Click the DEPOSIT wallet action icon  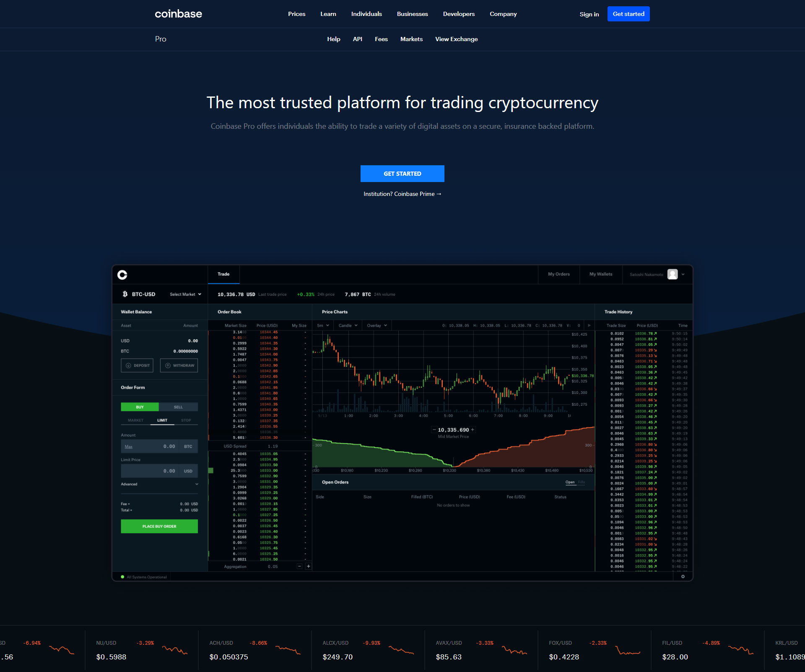point(128,365)
